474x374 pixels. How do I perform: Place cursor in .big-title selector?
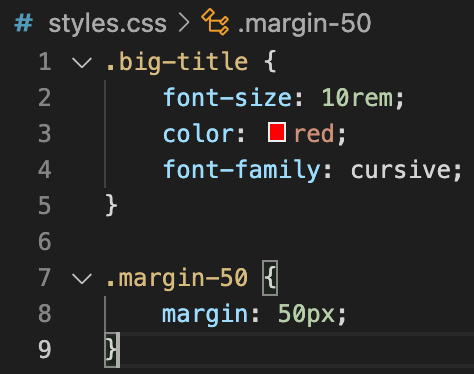[x=177, y=63]
